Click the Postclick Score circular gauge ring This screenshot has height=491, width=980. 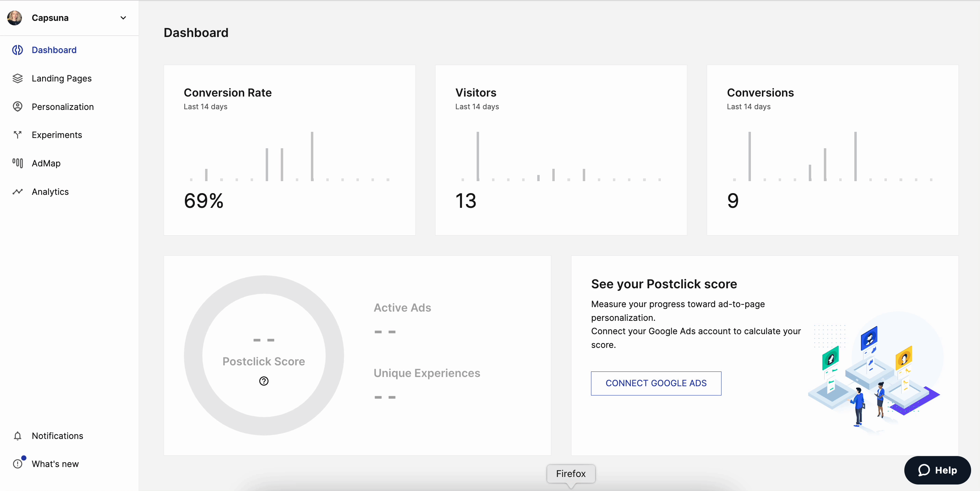[x=193, y=356]
